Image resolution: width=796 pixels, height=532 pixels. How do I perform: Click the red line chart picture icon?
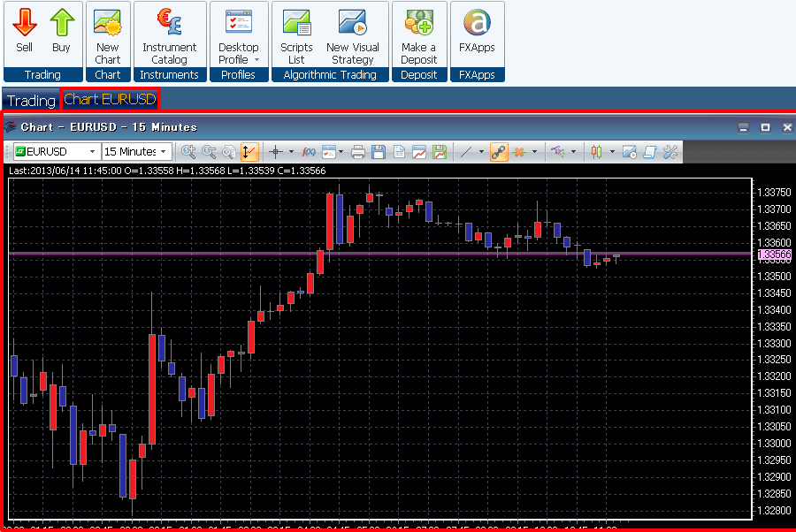click(x=419, y=152)
